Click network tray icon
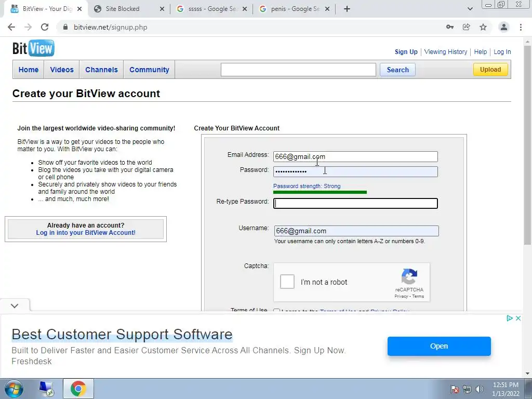Image resolution: width=532 pixels, height=399 pixels. 467,389
